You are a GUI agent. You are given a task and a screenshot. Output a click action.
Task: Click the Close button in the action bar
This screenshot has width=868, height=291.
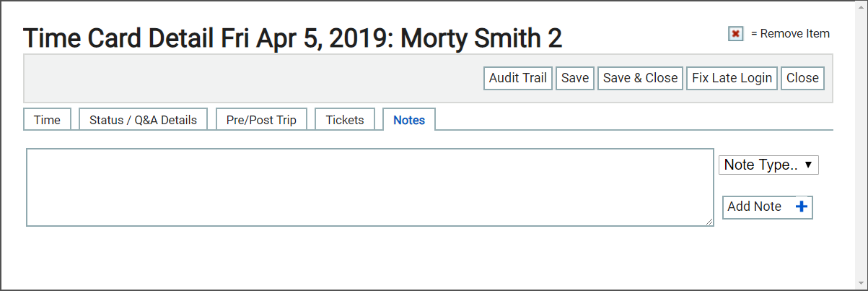(802, 78)
